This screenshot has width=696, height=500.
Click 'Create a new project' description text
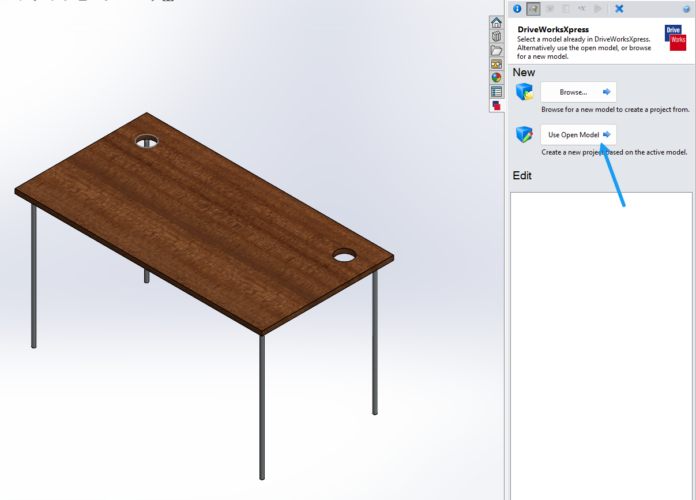[614, 152]
